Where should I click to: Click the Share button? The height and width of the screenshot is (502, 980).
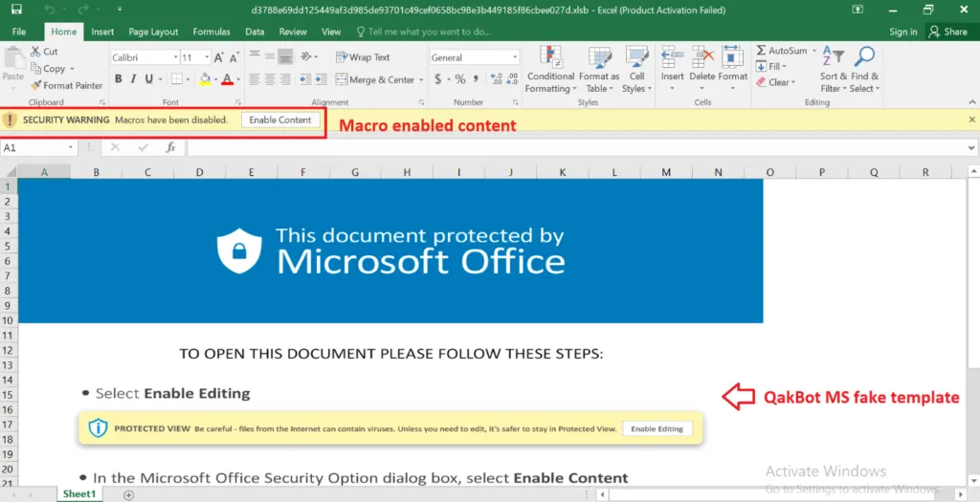coord(948,32)
